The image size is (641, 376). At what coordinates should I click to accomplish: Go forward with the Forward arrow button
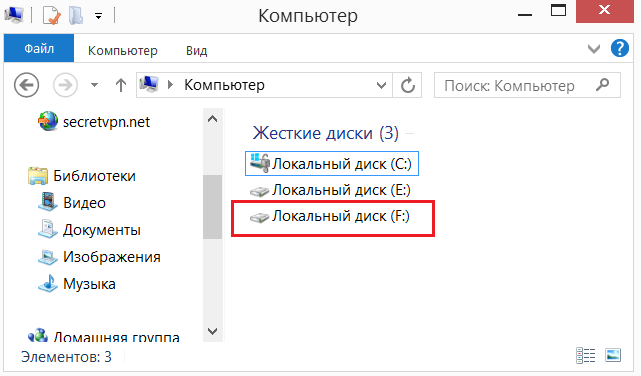65,85
